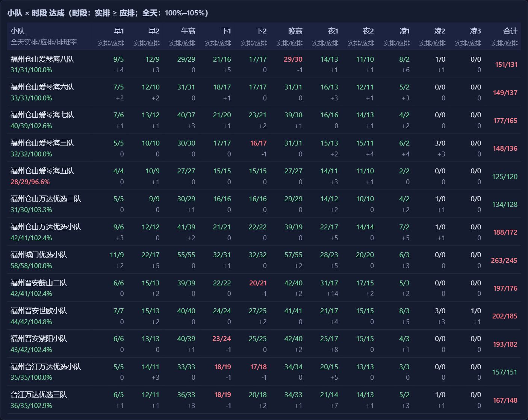Click 午高 cell 55/55 of 城门优选小队
The width and height of the screenshot is (528, 420).
tap(186, 255)
